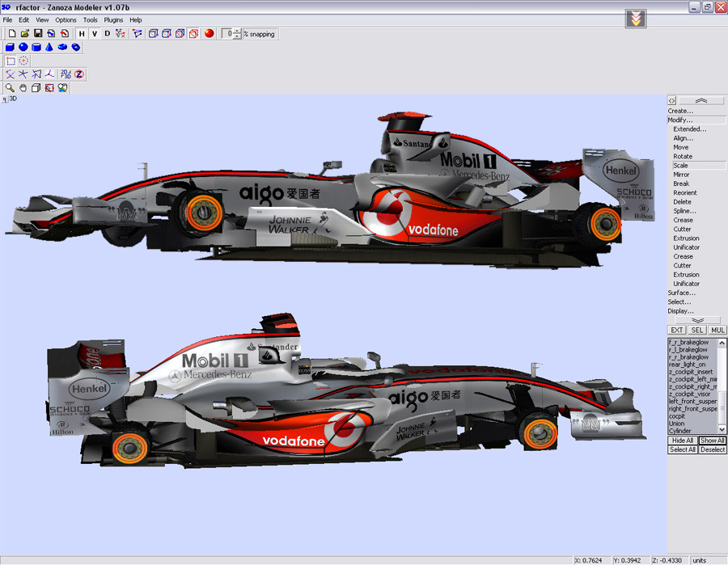This screenshot has width=728, height=565.
Task: Click the snapping percentage input field
Action: coord(227,33)
